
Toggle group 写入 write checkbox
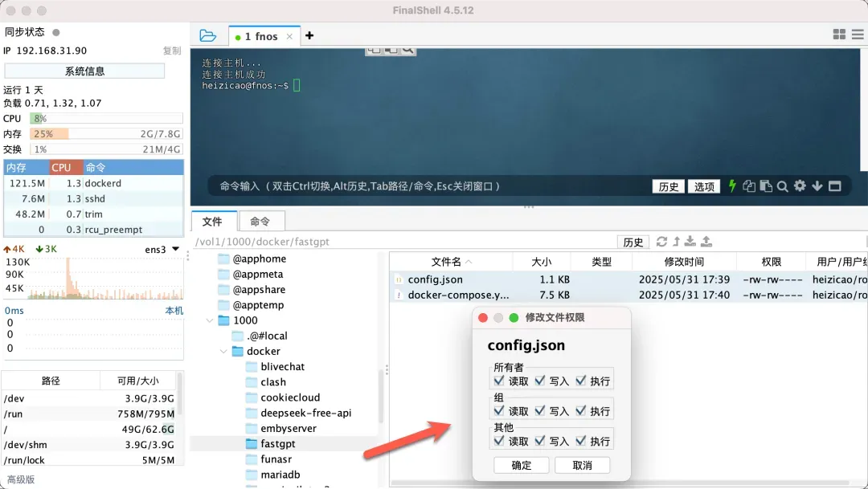tap(540, 410)
